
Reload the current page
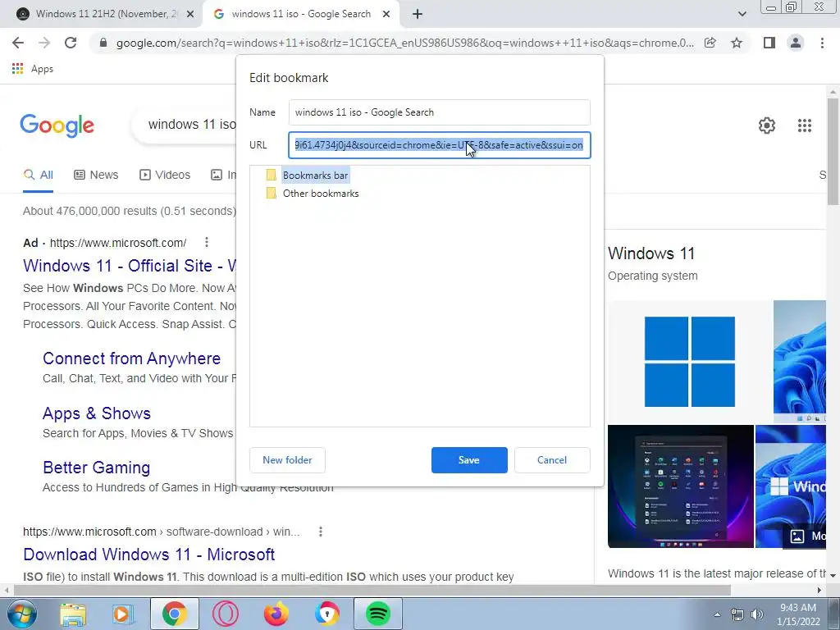[x=71, y=43]
